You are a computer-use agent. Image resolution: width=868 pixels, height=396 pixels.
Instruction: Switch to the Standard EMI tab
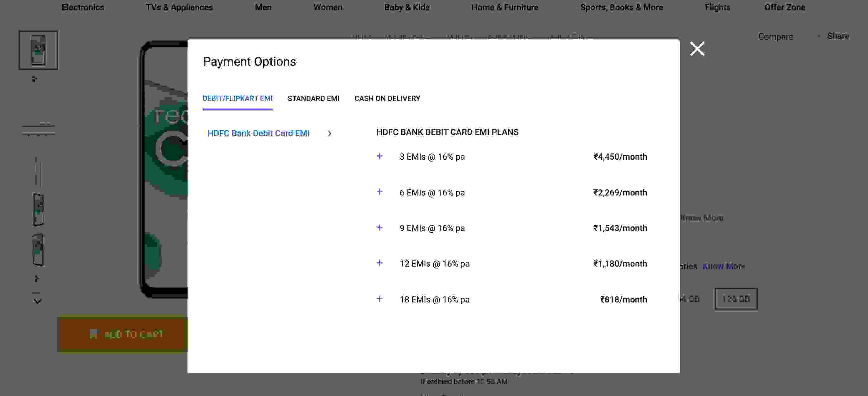click(313, 99)
